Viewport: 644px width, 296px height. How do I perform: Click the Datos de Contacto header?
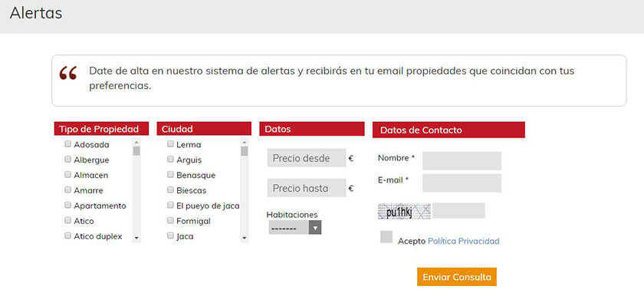click(449, 130)
